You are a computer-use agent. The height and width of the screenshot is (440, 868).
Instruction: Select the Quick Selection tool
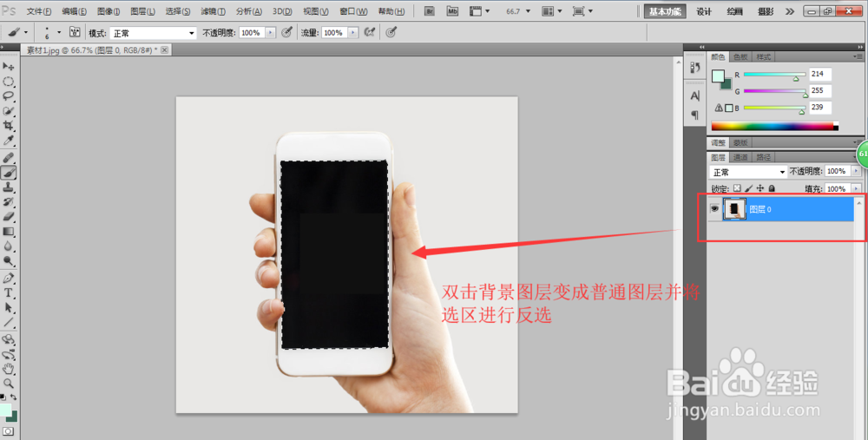click(9, 111)
